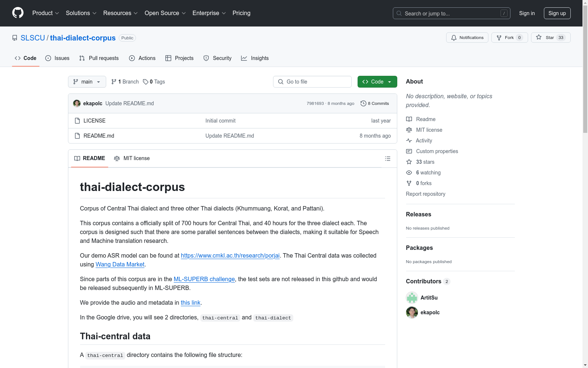Switch to the Insights tab
The height and width of the screenshot is (368, 588).
255,58
